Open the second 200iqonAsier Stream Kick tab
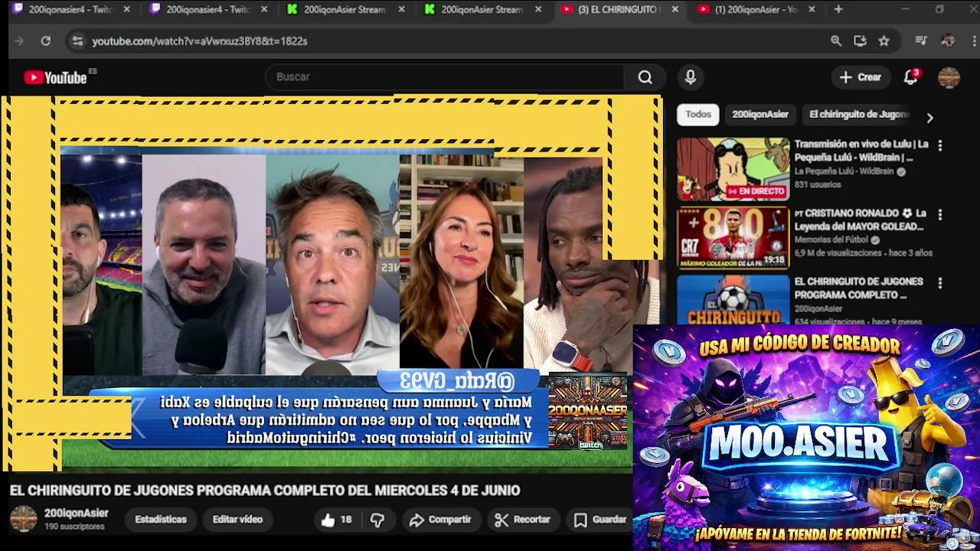This screenshot has width=980, height=551. [475, 9]
